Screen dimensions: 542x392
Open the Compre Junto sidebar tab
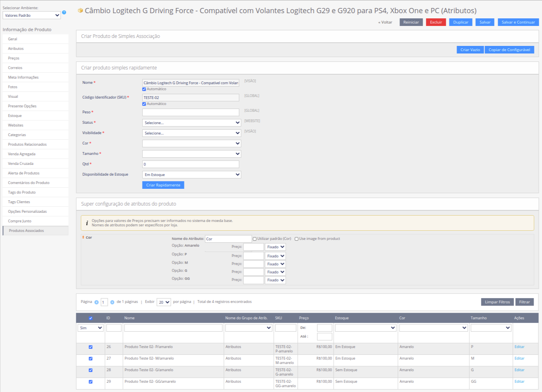point(36,221)
